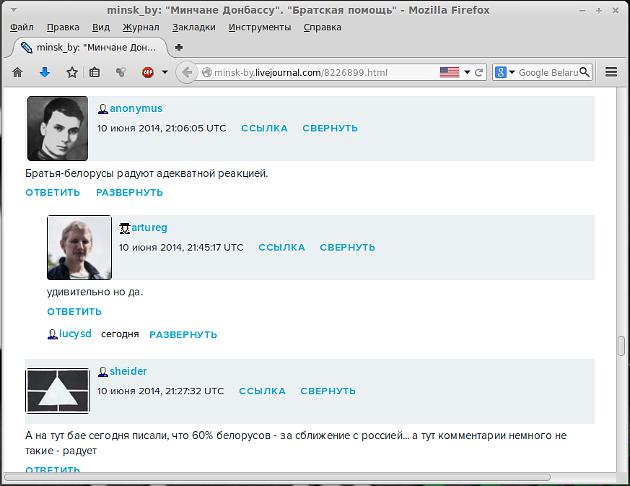
Task: Click the Home toolbar icon
Action: tap(17, 72)
